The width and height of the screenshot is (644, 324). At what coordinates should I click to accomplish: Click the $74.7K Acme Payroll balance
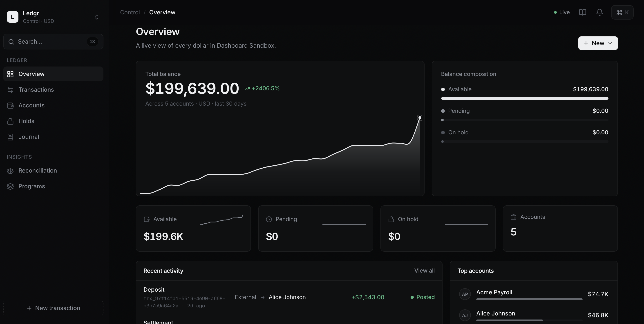pos(598,294)
